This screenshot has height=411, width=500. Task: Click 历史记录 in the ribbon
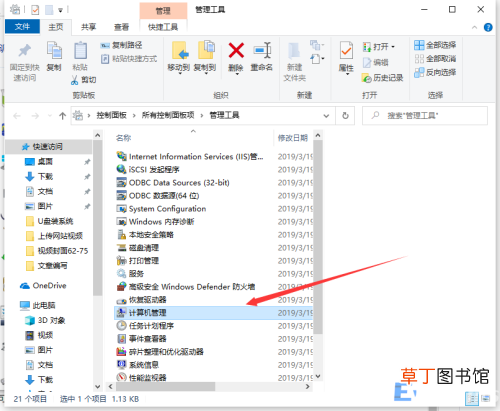383,78
